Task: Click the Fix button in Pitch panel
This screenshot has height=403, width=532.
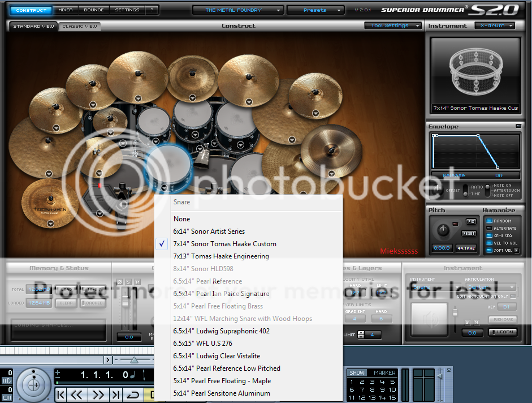Action: pos(471,222)
